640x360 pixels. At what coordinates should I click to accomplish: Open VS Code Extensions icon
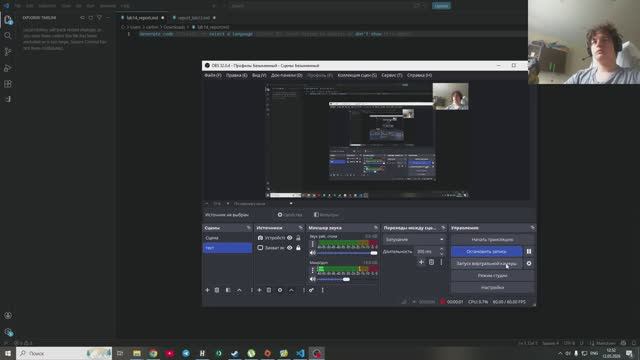[8, 84]
